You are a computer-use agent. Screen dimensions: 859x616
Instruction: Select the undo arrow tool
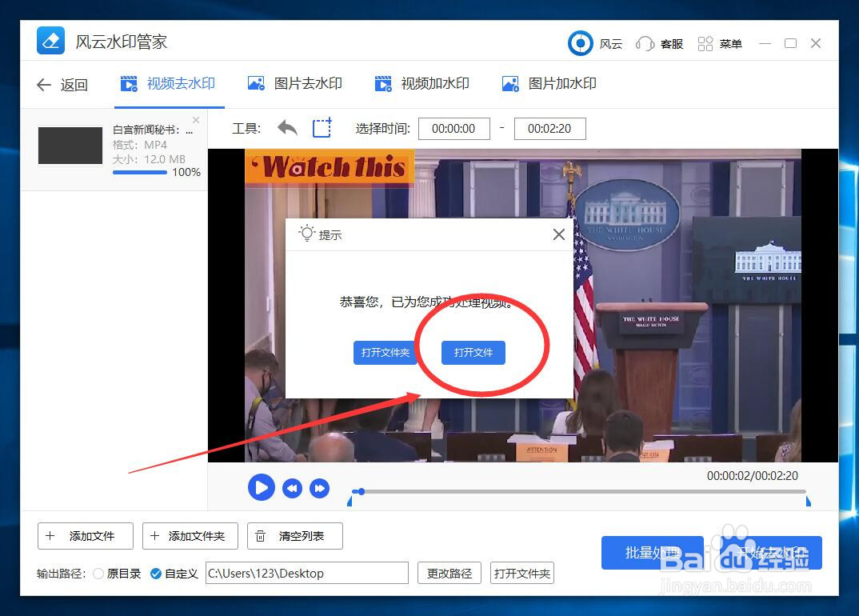pyautogui.click(x=287, y=128)
